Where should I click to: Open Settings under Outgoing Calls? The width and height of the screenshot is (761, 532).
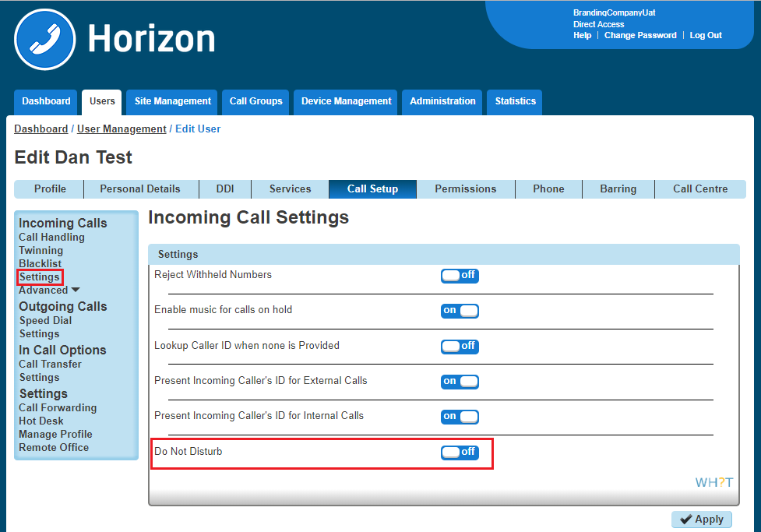click(x=39, y=334)
